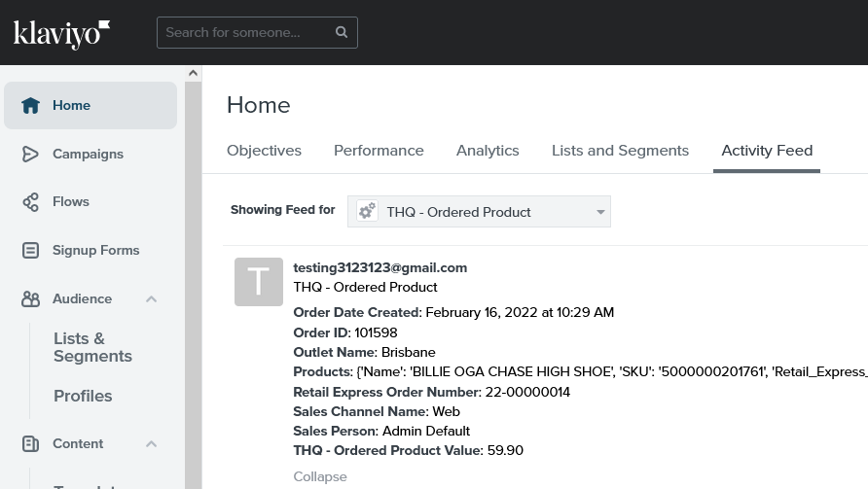Switch to the Lists and Segments tab
Image resolution: width=868 pixels, height=489 pixels.
pyautogui.click(x=620, y=151)
